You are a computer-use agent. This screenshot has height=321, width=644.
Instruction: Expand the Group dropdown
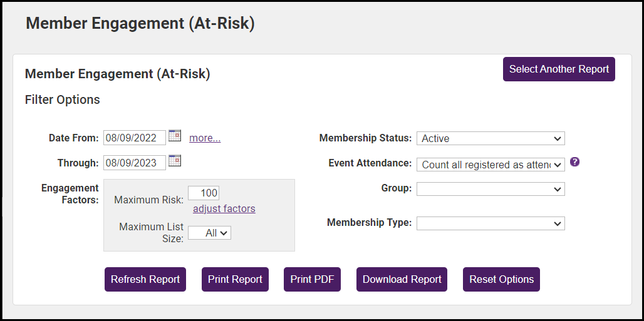(490, 189)
